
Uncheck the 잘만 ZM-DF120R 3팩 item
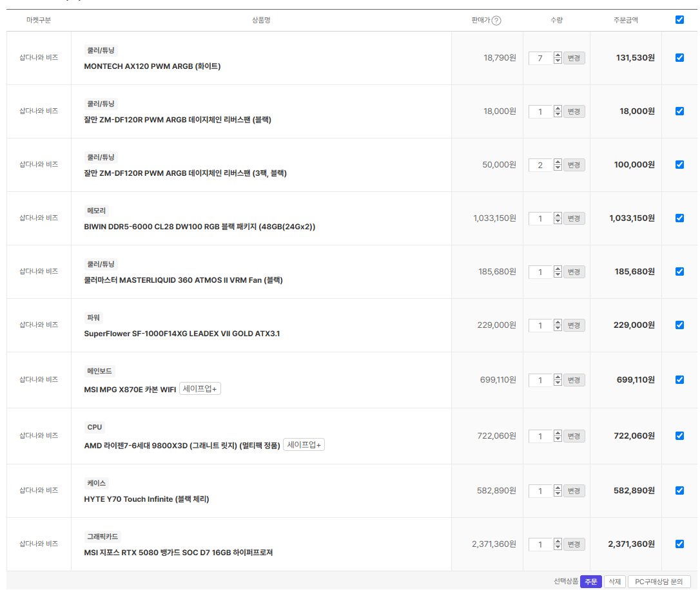coord(679,164)
